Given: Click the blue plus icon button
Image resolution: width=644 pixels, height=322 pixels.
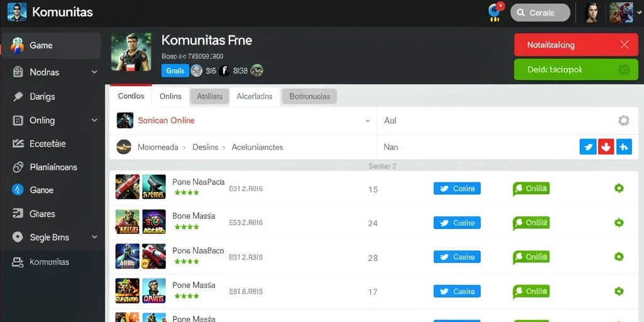Looking at the screenshot, I should point(624,147).
